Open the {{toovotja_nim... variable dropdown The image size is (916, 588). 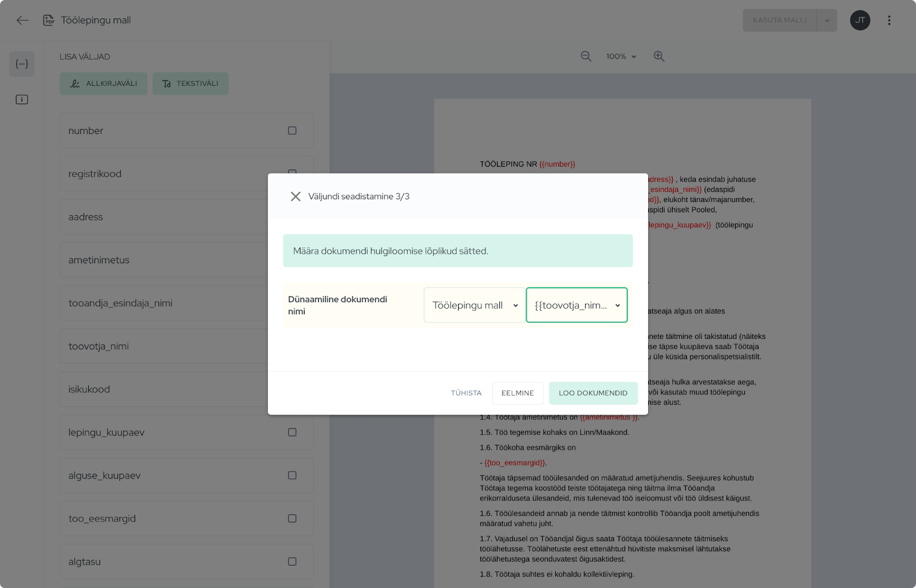(x=577, y=305)
